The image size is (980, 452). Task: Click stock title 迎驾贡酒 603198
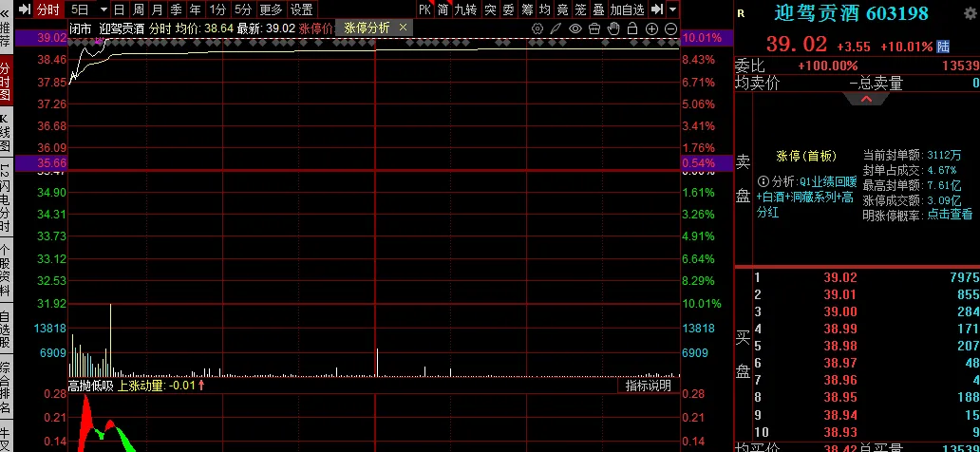(x=851, y=12)
